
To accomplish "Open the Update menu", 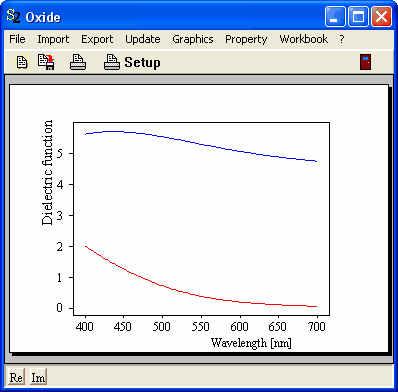I will pyautogui.click(x=143, y=39).
